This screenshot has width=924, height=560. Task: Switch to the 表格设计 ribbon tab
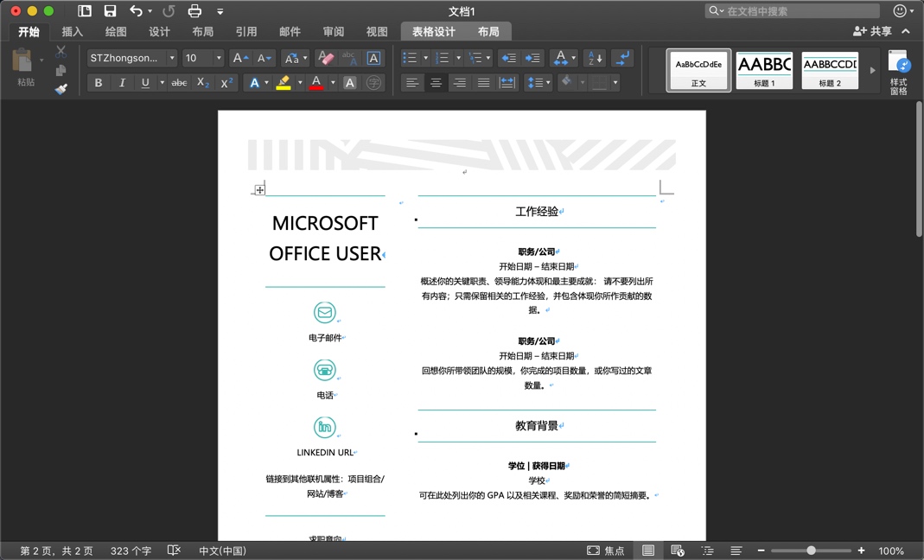point(432,30)
